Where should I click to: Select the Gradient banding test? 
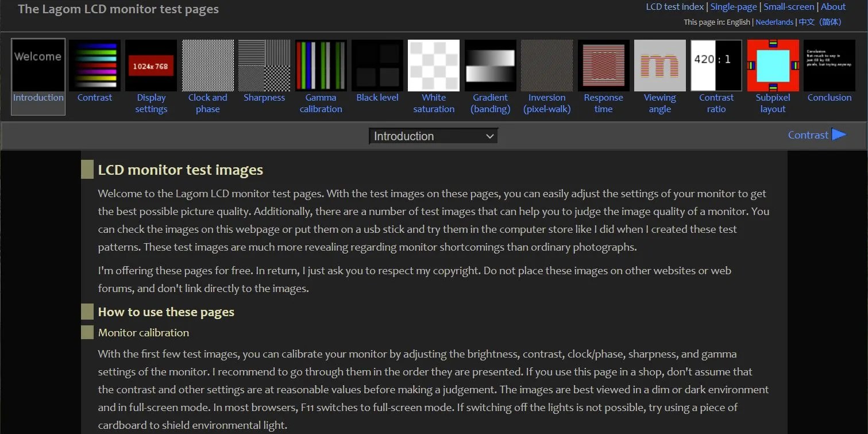coord(490,65)
